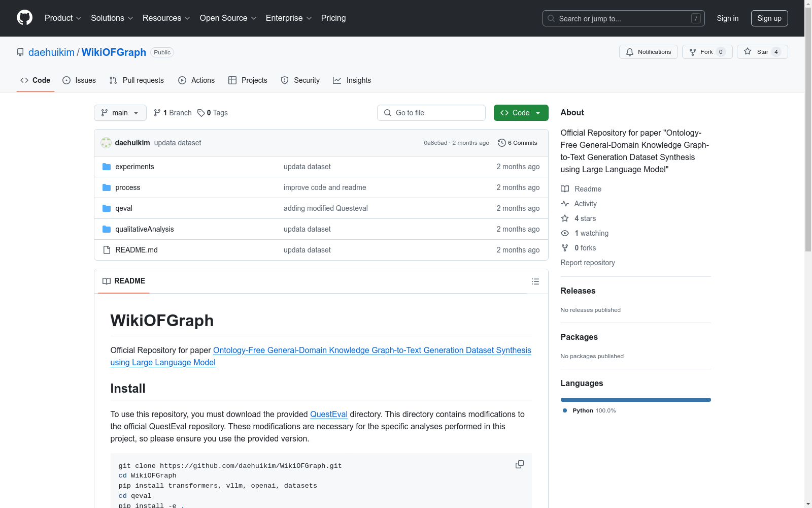The width and height of the screenshot is (812, 508).
Task: Focus the Search or jump to field
Action: point(624,18)
